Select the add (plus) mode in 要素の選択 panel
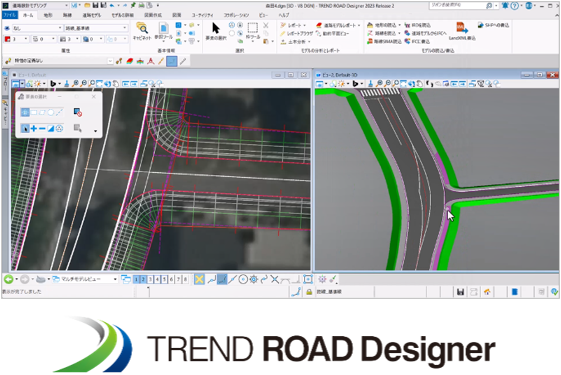Viewport: 561px width, 375px height. coord(34,128)
